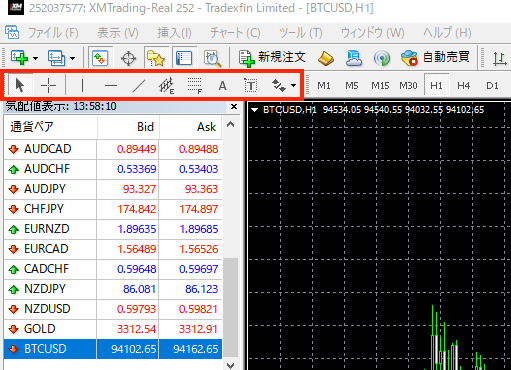Select the trendline drawing tool
This screenshot has width=511, height=370.
pyautogui.click(x=139, y=86)
